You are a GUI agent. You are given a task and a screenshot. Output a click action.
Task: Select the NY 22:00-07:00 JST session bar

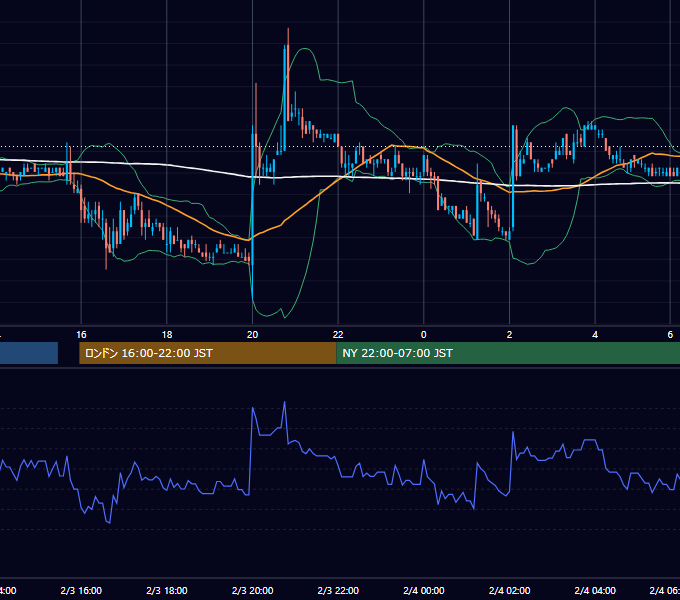[508, 353]
